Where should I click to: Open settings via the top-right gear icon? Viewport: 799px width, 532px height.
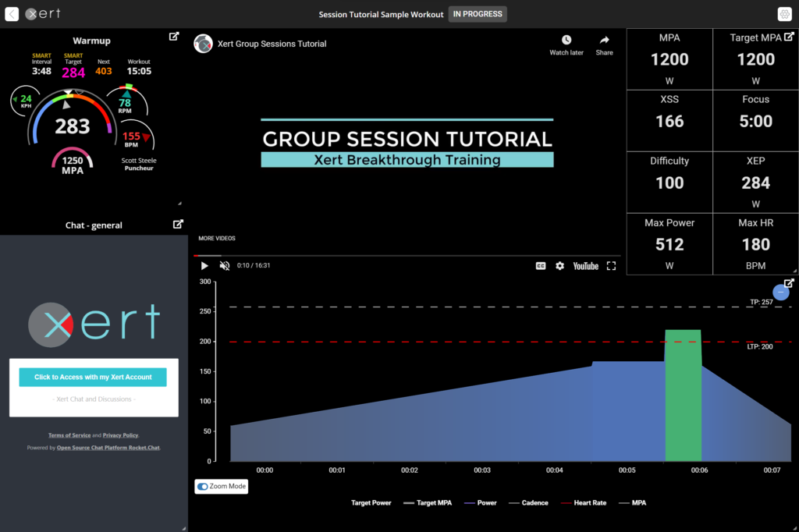click(x=785, y=14)
